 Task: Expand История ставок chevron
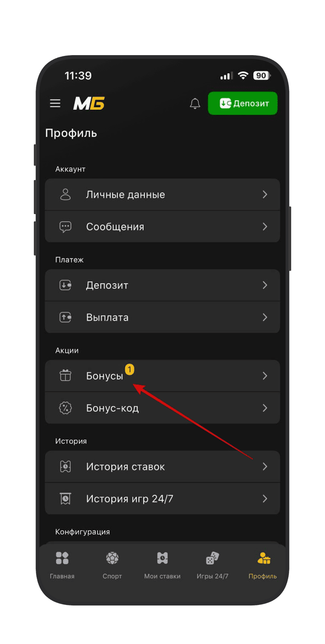[x=265, y=466]
